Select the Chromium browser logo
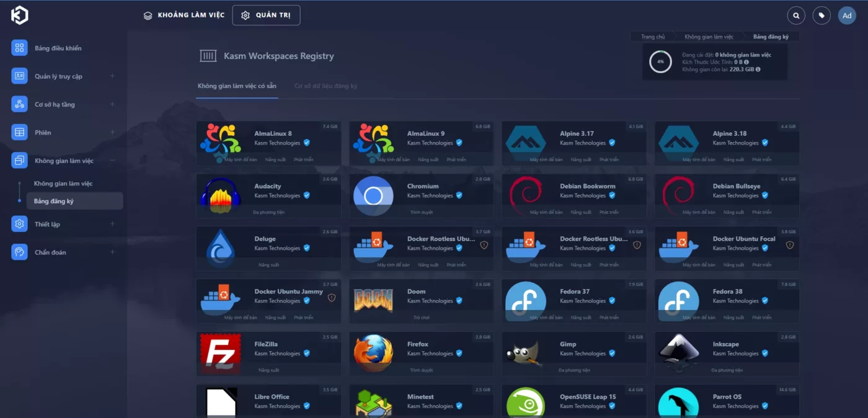Screen dimensions: 868x418 point(373,196)
